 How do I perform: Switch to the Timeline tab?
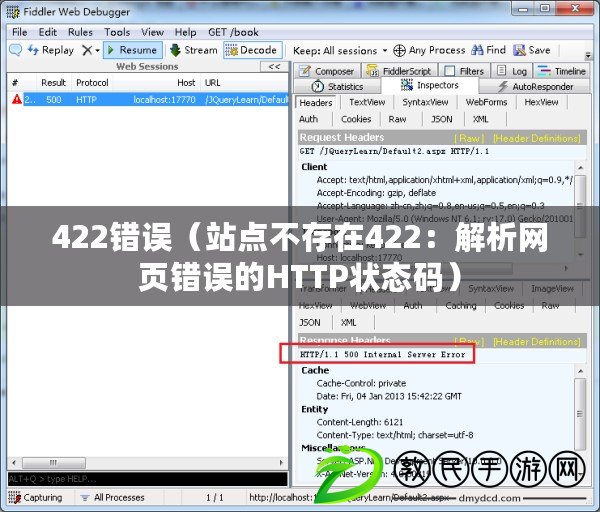(562, 71)
